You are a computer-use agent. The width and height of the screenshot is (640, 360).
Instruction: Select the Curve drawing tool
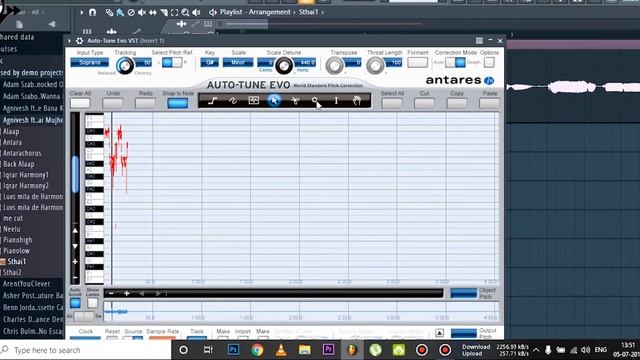pos(233,100)
